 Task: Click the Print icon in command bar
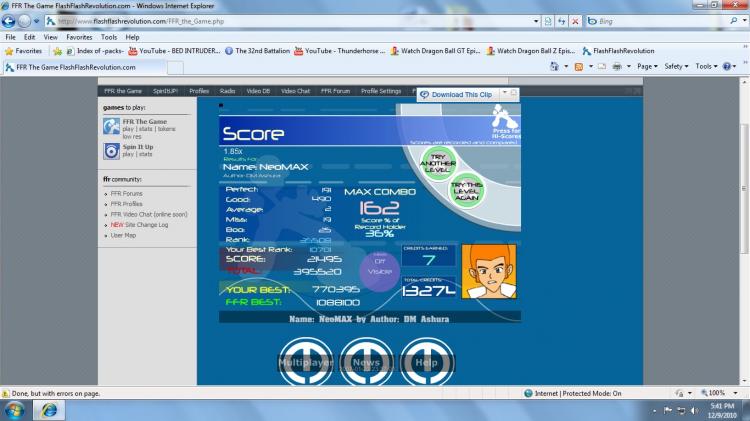[617, 66]
